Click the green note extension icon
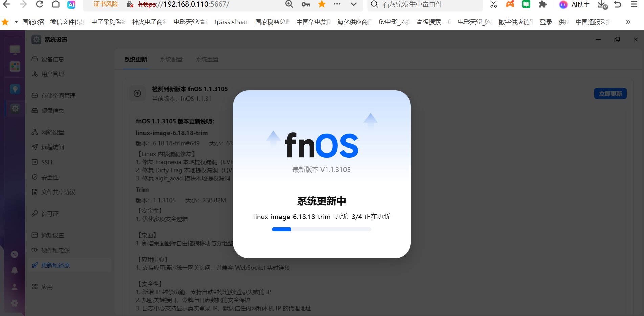This screenshot has width=644, height=316. point(526,4)
